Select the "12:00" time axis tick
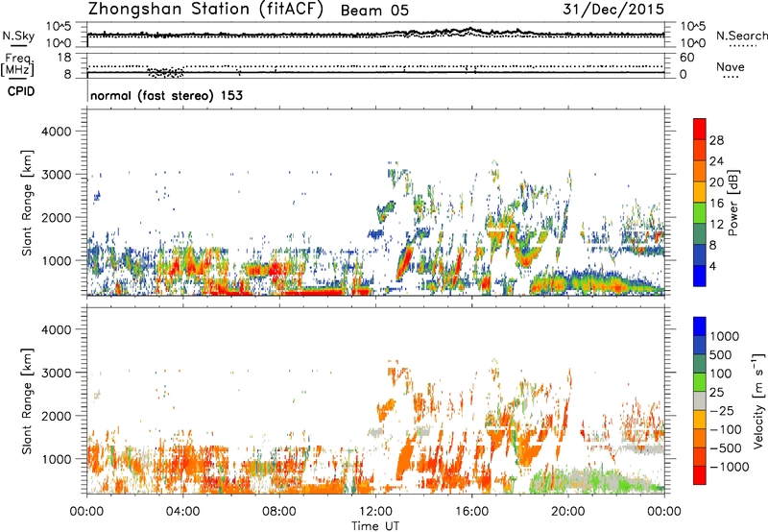768x532 pixels. coord(375,511)
